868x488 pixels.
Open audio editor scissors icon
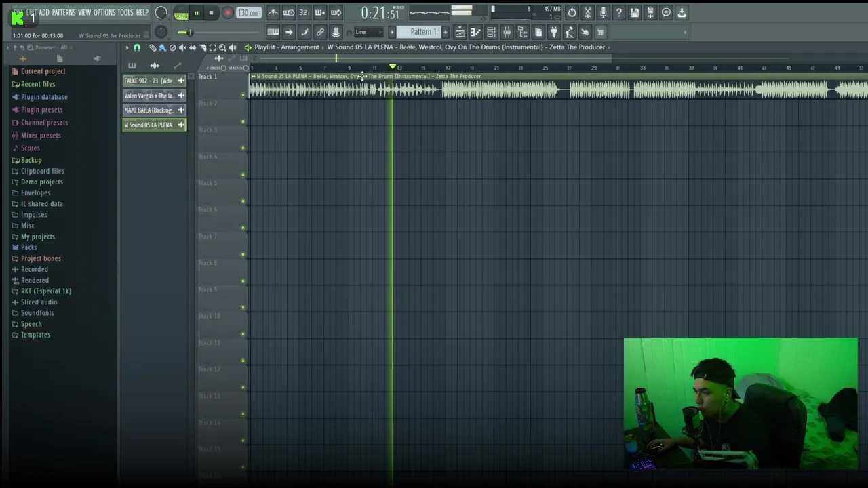pyautogui.click(x=588, y=12)
